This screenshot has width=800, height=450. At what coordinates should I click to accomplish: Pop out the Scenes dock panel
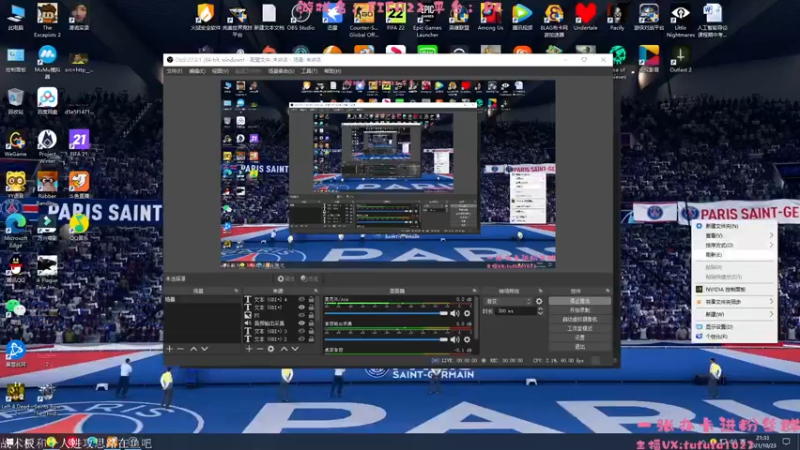click(236, 291)
